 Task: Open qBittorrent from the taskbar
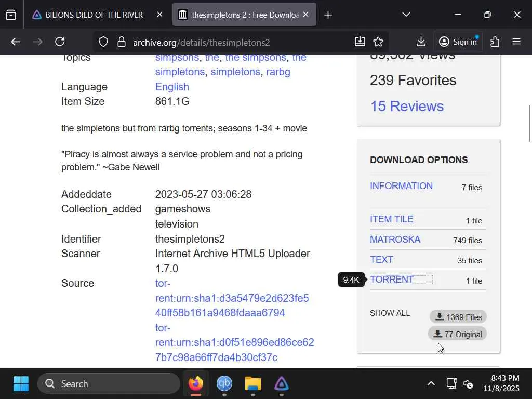coord(224,384)
